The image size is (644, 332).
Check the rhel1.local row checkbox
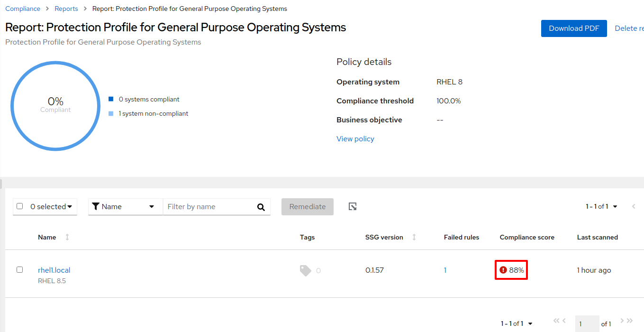tap(19, 269)
